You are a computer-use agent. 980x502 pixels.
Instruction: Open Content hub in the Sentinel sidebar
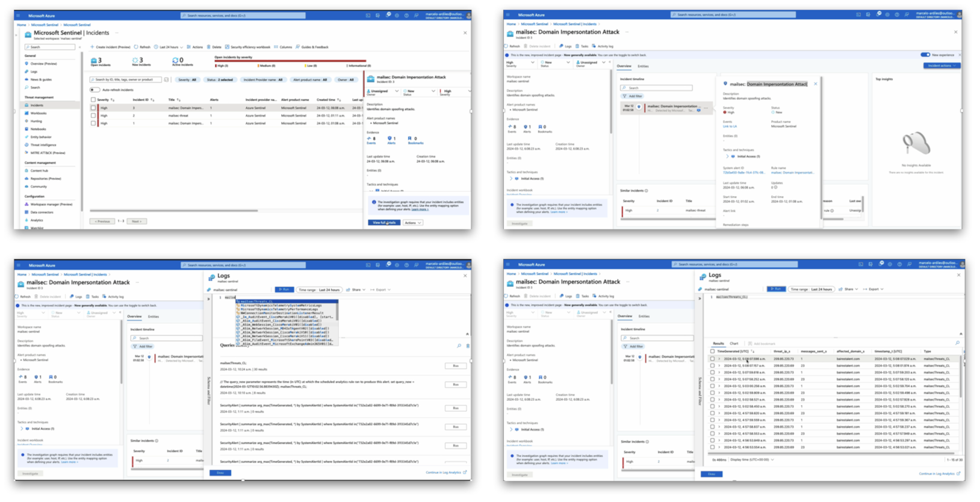[x=39, y=171]
